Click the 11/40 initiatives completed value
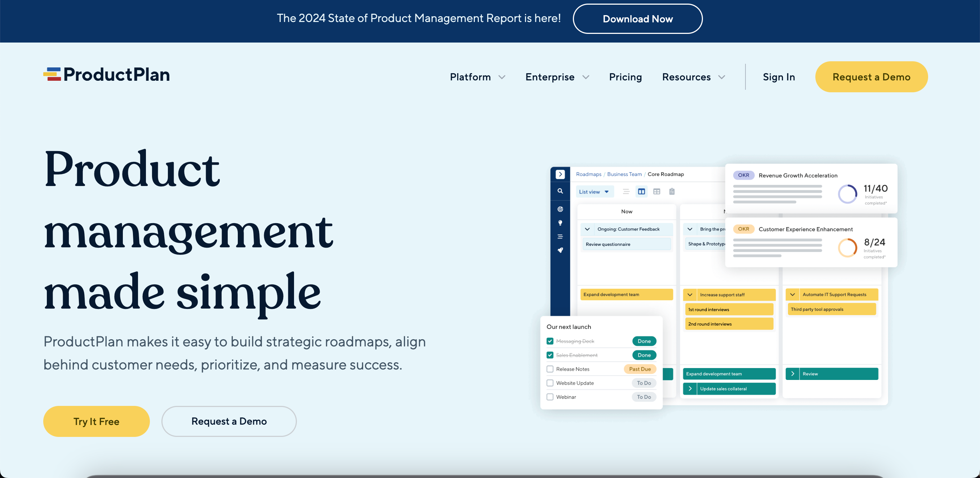The width and height of the screenshot is (980, 478). coord(876,189)
